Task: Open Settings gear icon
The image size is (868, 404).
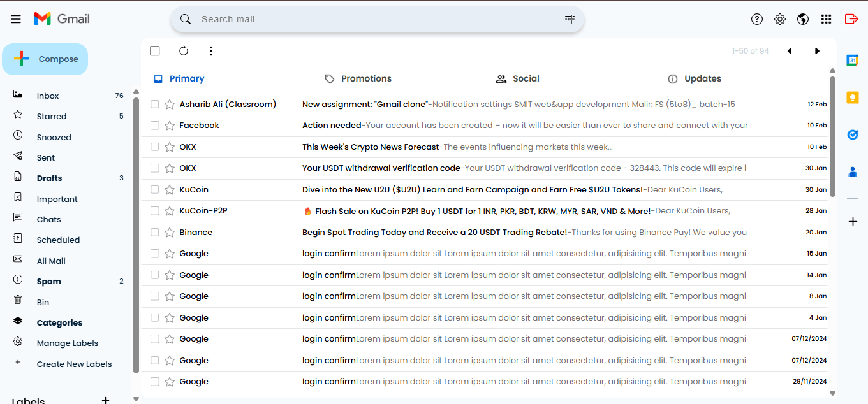Action: pyautogui.click(x=780, y=19)
